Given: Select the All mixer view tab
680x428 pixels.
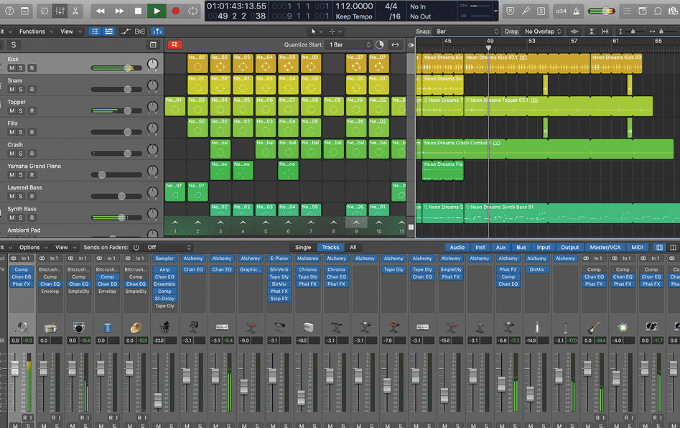Looking at the screenshot, I should click(x=352, y=246).
